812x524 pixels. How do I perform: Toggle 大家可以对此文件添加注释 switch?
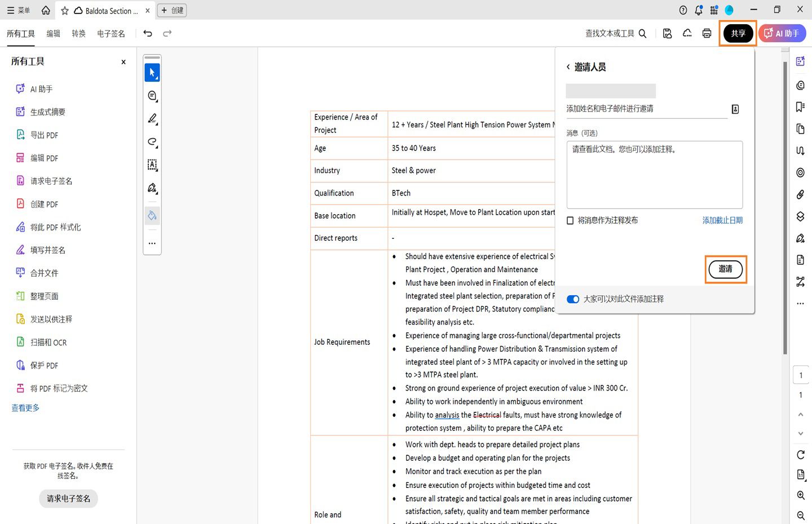(573, 299)
